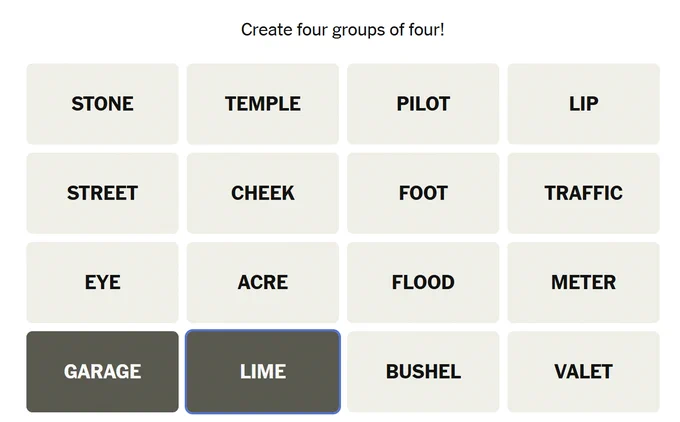This screenshot has height=422, width=680.
Task: Select the FOOT tile
Action: (x=423, y=193)
